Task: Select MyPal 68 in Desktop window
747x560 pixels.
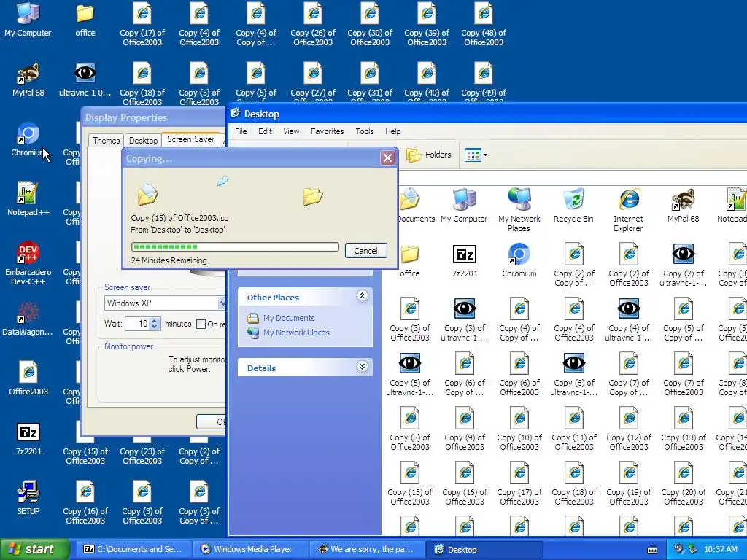Action: click(x=683, y=206)
